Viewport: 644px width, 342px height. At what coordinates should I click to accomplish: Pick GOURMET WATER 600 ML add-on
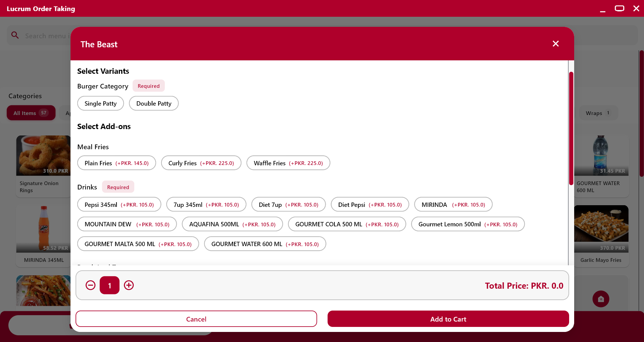point(265,244)
